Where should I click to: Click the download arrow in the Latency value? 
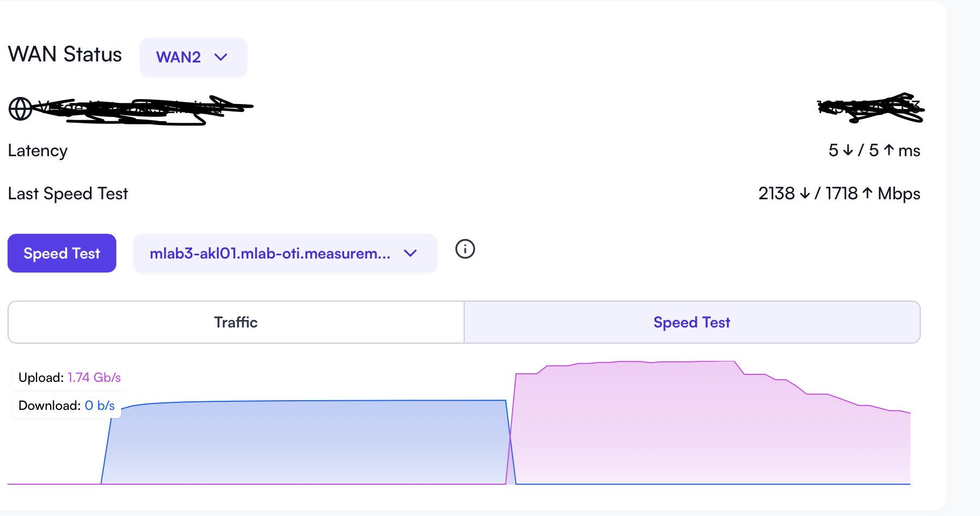[x=848, y=150]
